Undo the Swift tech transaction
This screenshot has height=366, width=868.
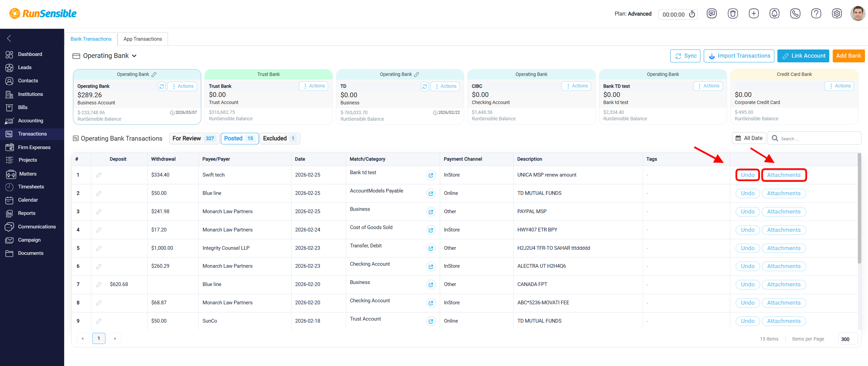pyautogui.click(x=748, y=175)
